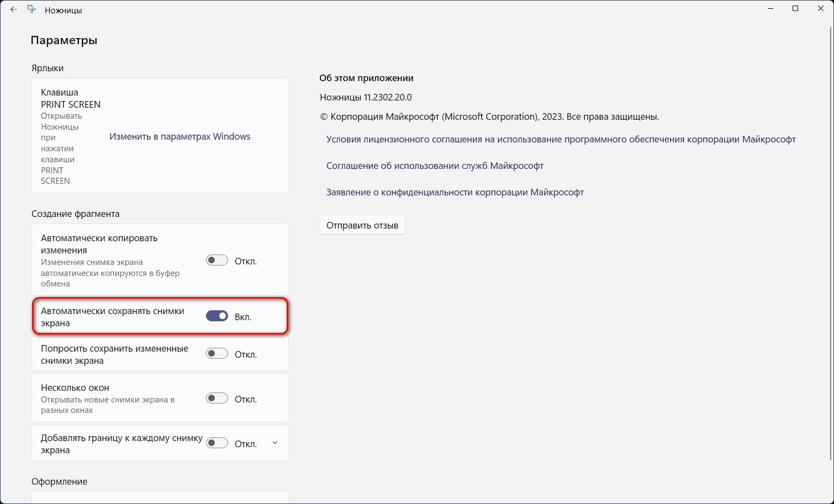Click the 'Создание фрагмента' section label
Screen dimensions: 834x504
tap(75, 214)
